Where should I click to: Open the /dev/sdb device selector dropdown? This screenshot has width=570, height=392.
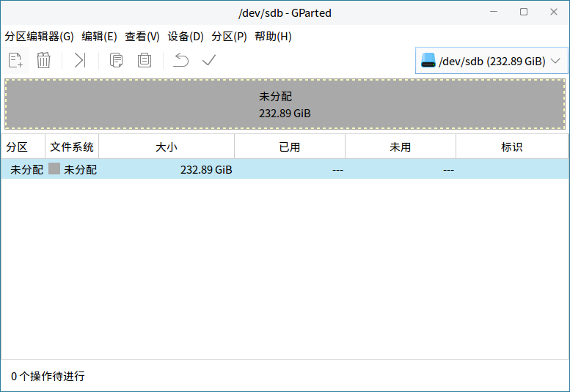[492, 62]
